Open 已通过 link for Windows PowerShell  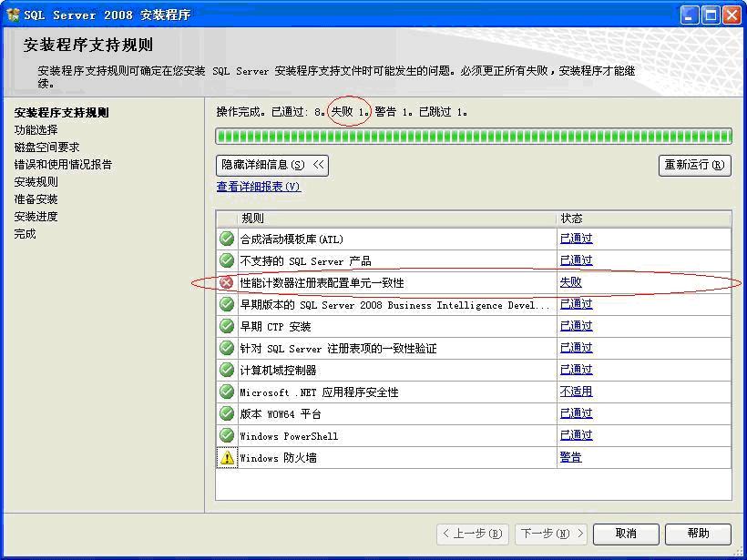click(577, 436)
